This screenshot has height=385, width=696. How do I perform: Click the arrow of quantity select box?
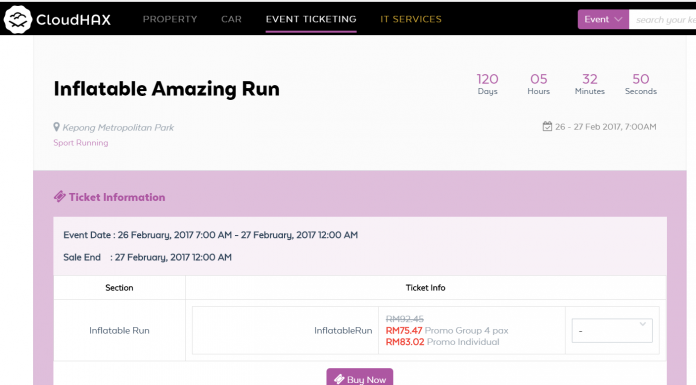coord(642,324)
